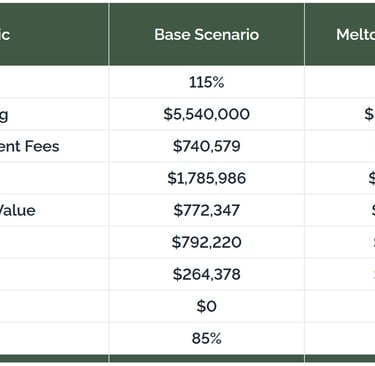
Task: Click the empty label cell beside 115%
Action: click(54, 82)
